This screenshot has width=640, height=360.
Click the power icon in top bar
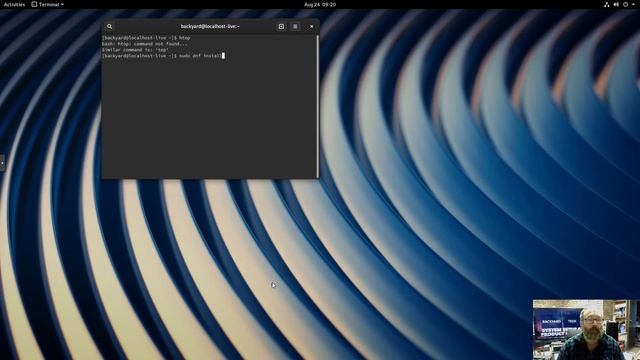pyautogui.click(x=625, y=4)
